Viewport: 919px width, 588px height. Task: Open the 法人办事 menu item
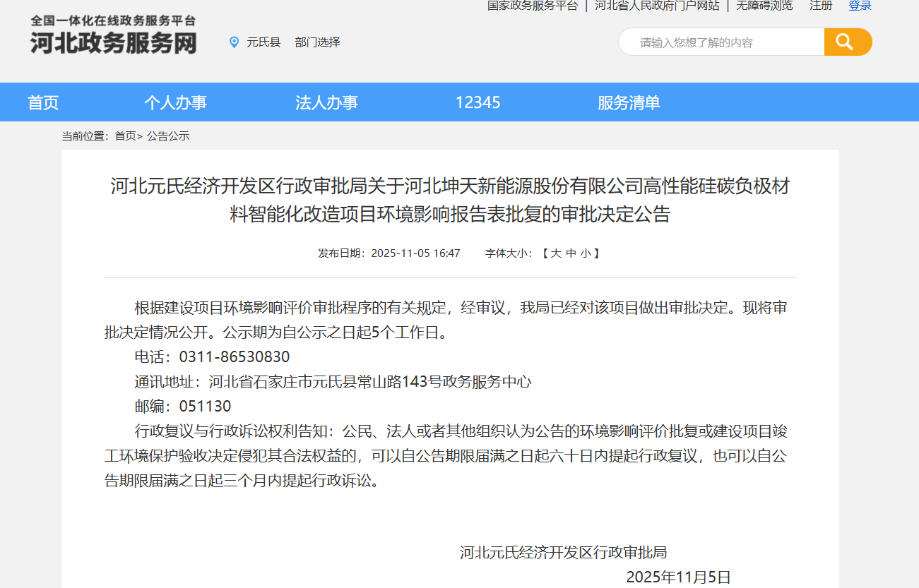pyautogui.click(x=326, y=102)
